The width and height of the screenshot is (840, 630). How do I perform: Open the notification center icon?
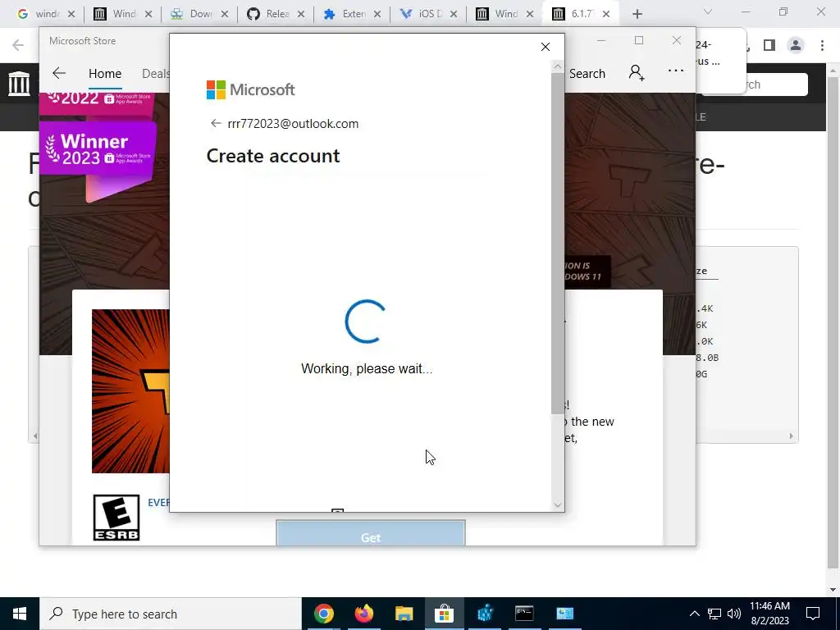point(813,614)
